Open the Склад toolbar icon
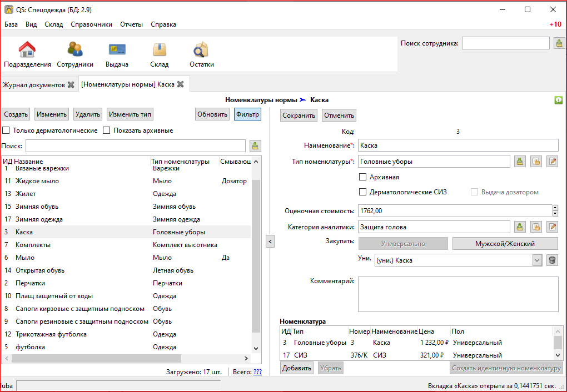The width and height of the screenshot is (567, 392). click(x=159, y=50)
